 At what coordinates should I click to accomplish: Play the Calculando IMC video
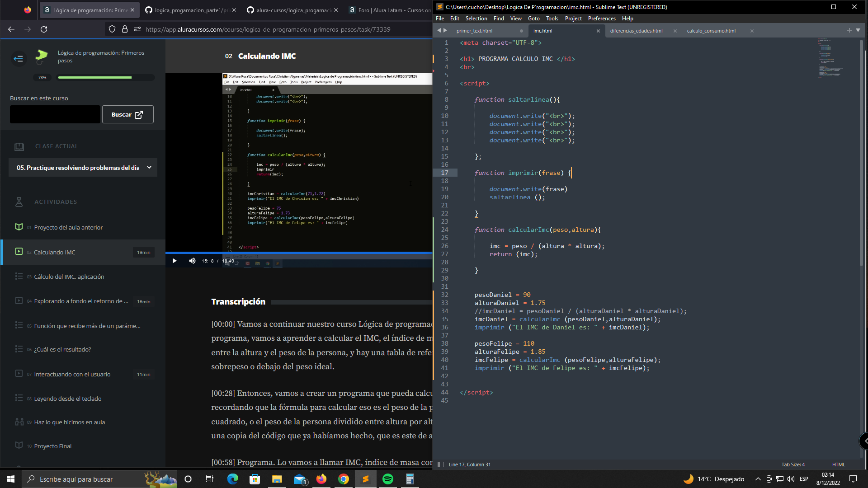(x=175, y=261)
